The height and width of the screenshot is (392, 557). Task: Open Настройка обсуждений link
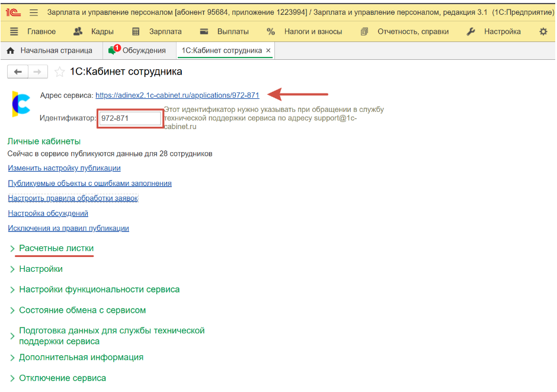pyautogui.click(x=48, y=213)
